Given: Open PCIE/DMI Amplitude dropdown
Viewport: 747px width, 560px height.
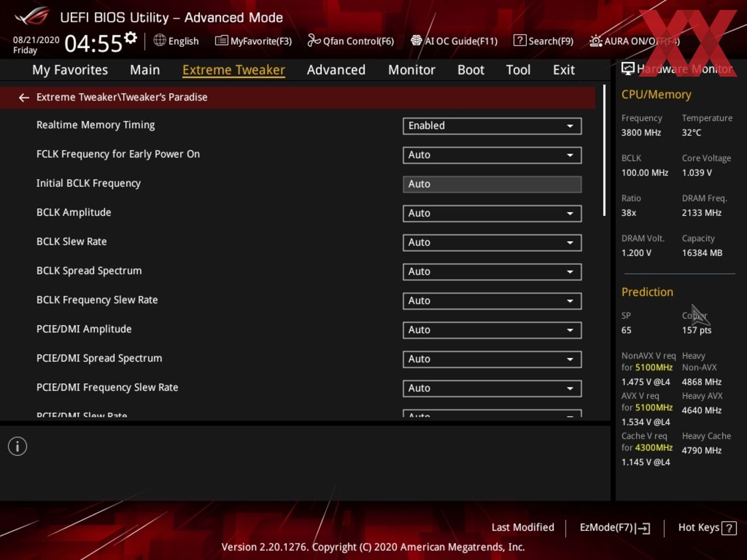Looking at the screenshot, I should pyautogui.click(x=492, y=329).
